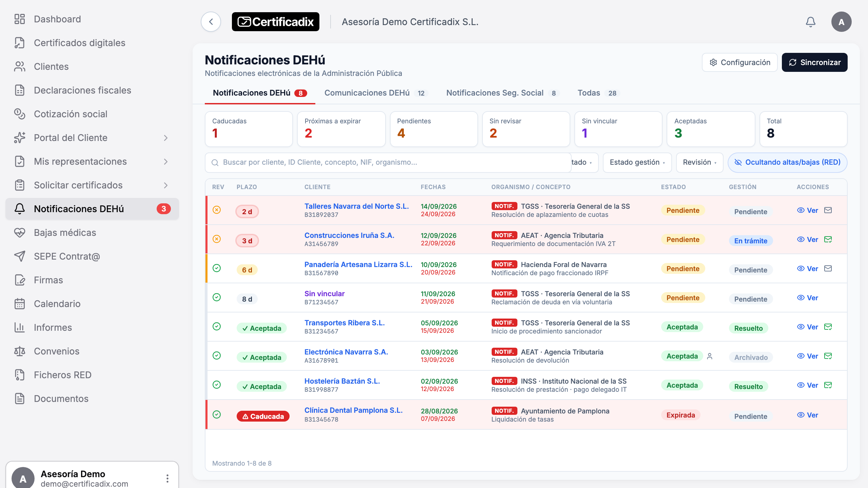
Task: Open Configuración settings
Action: tap(739, 62)
